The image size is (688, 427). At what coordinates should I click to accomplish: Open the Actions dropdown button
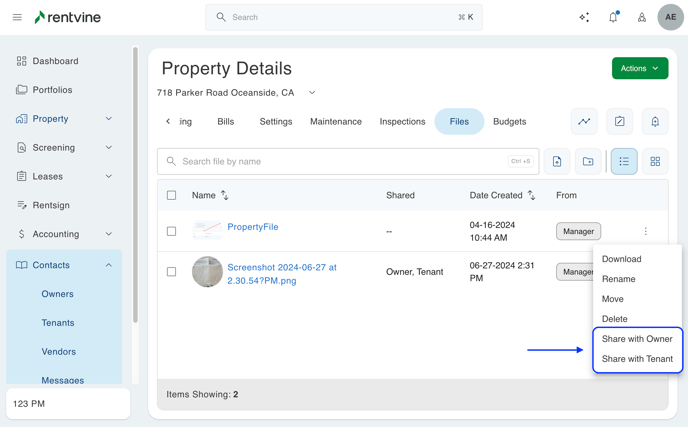coord(640,68)
